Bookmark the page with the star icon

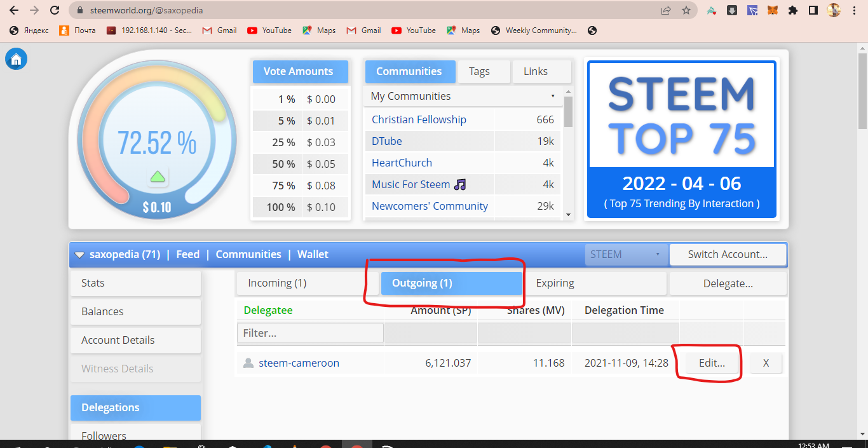click(686, 10)
